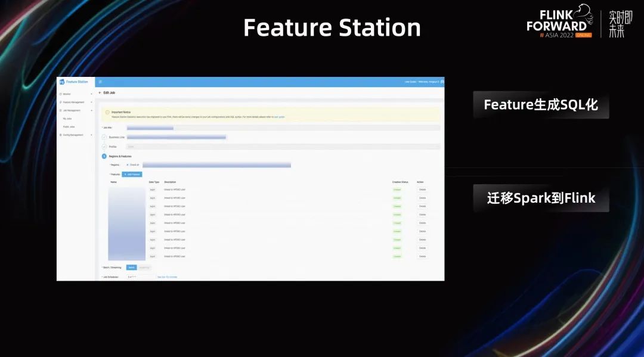Click the Config Management sidebar icon
The image size is (644, 357).
click(60, 135)
